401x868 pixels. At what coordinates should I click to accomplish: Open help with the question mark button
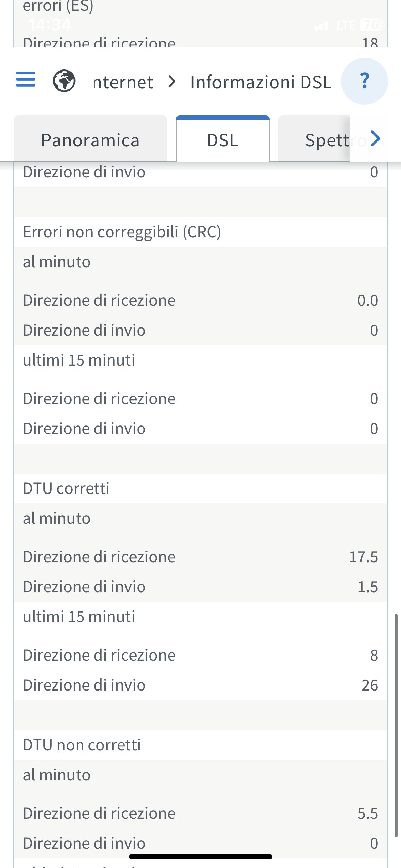point(364,81)
